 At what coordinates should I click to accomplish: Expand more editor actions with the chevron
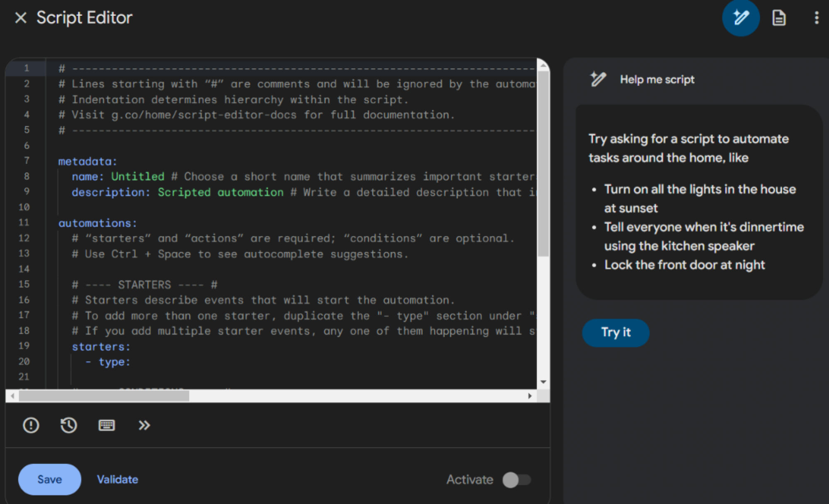click(144, 425)
